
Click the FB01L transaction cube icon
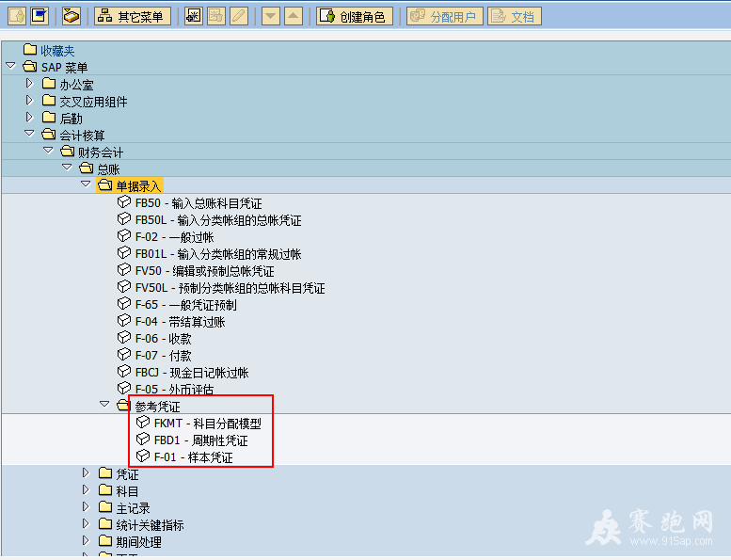coord(124,253)
